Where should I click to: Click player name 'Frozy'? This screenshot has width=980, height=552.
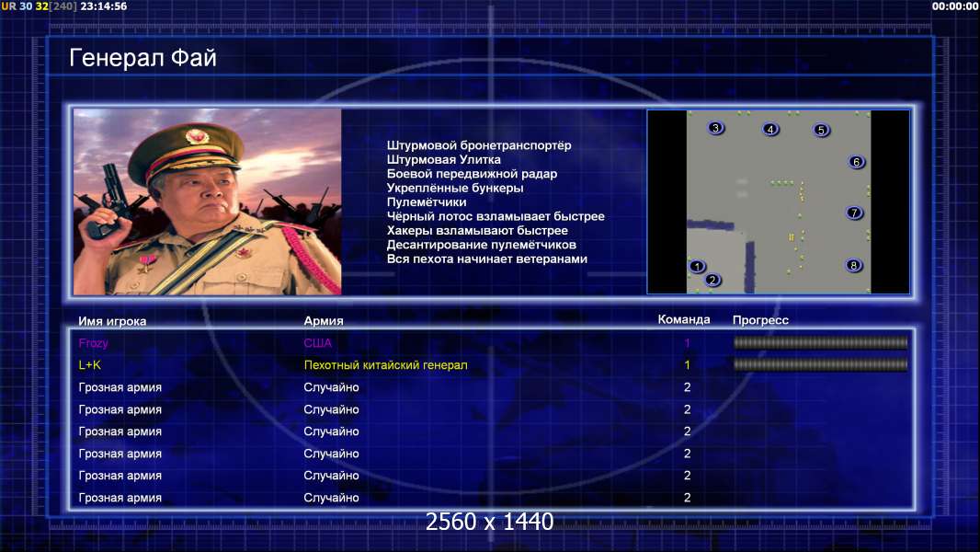pyautogui.click(x=93, y=343)
